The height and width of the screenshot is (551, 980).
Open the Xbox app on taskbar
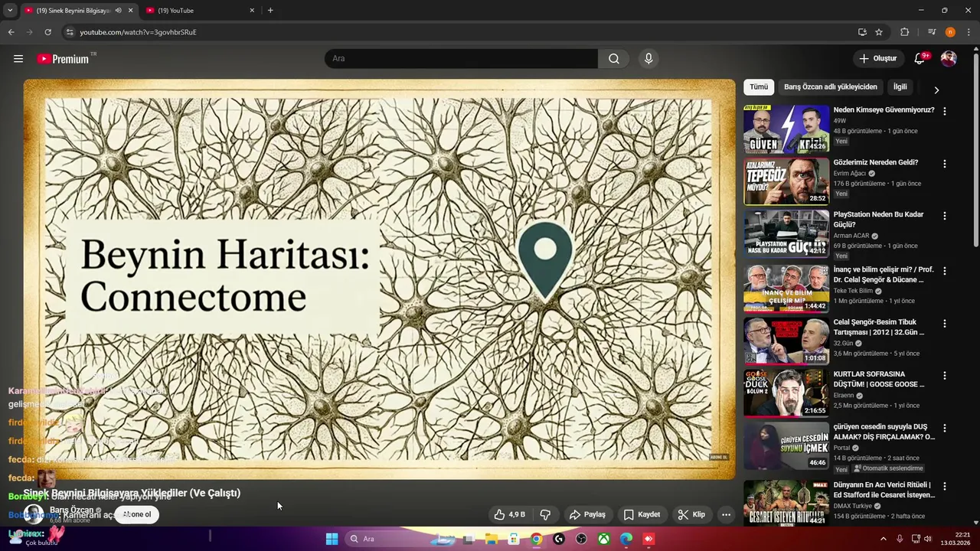[x=604, y=539]
